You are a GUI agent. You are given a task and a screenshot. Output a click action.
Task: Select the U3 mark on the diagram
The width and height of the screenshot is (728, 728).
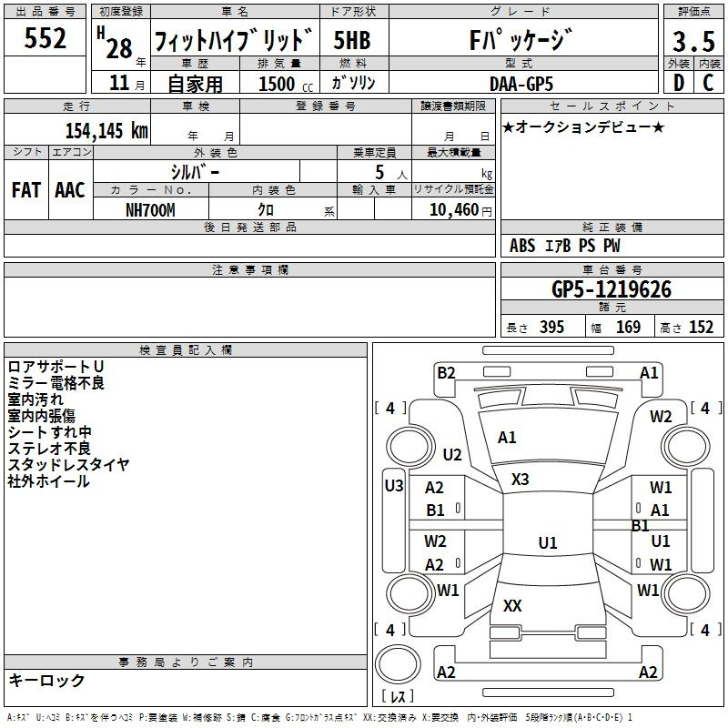pos(394,486)
